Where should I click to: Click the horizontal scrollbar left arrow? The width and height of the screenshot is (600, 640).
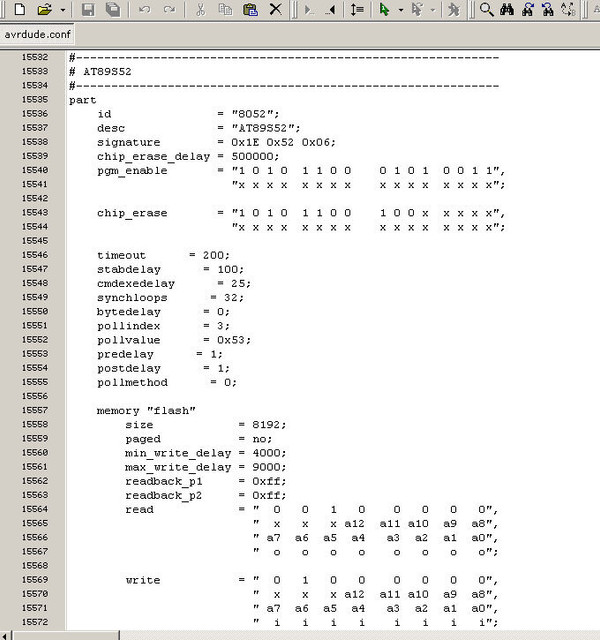pos(5,636)
